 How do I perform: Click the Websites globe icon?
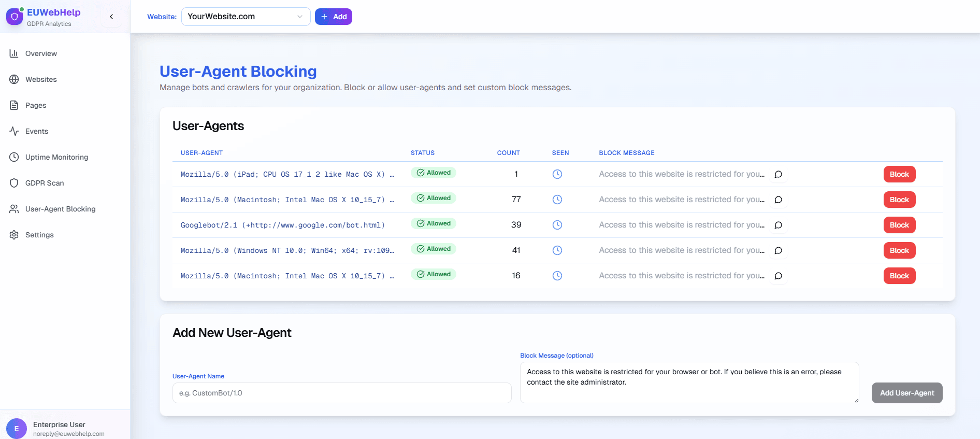coord(14,79)
